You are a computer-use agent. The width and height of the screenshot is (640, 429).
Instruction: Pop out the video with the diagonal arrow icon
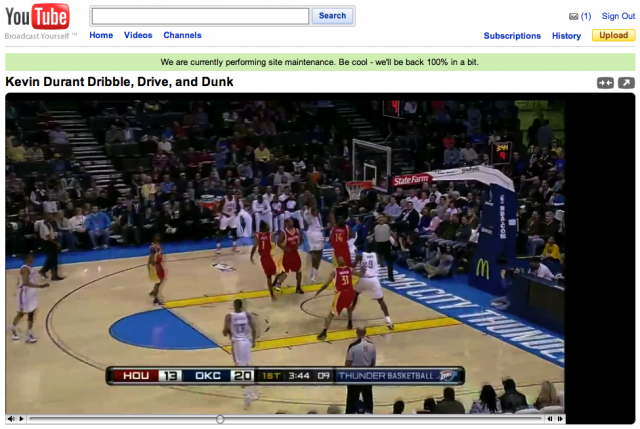(626, 83)
